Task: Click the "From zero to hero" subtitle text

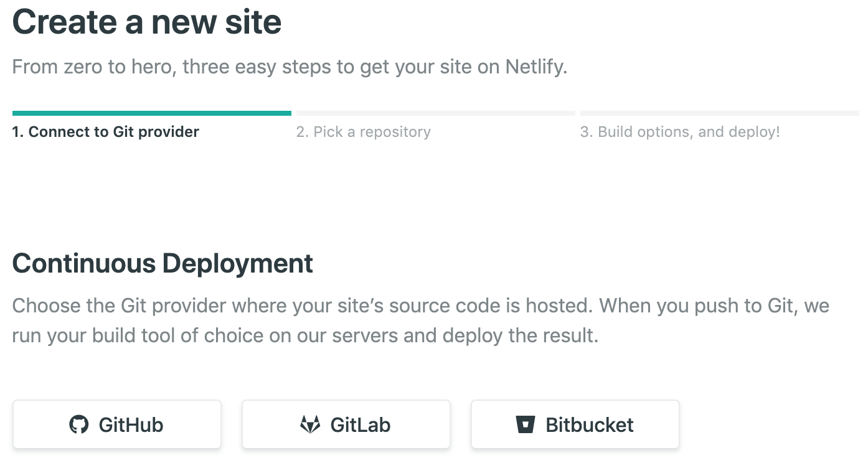Action: [290, 67]
